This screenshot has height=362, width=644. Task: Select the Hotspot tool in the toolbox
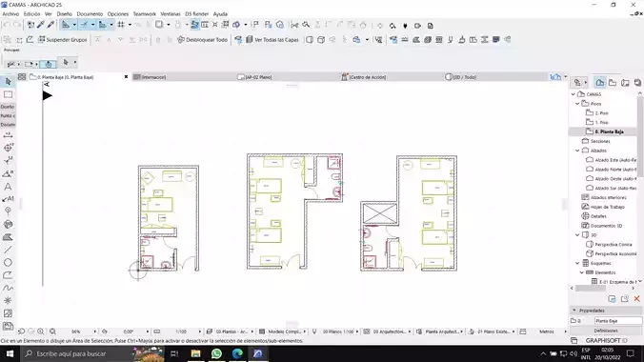(x=8, y=300)
